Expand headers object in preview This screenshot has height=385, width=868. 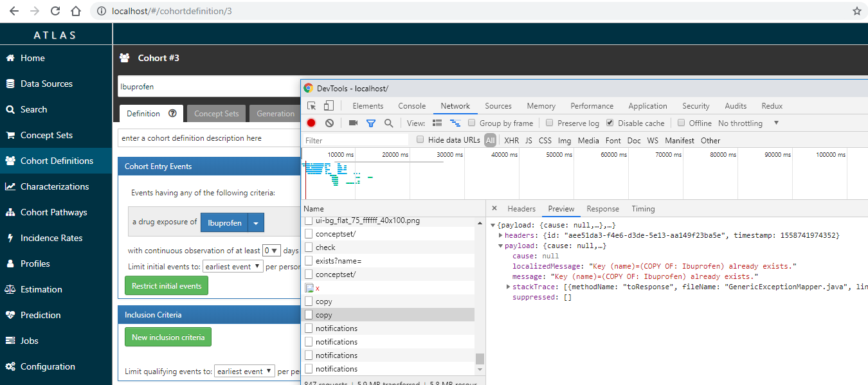click(501, 236)
